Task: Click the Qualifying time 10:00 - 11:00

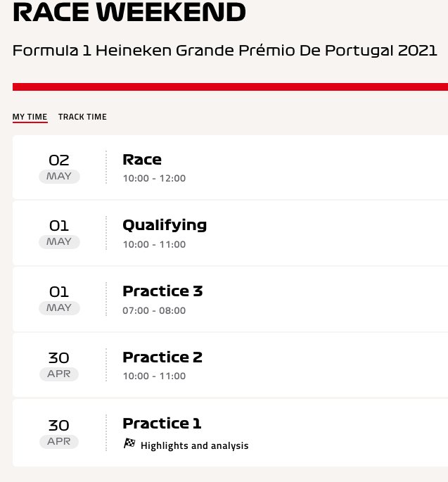Action: [x=154, y=244]
